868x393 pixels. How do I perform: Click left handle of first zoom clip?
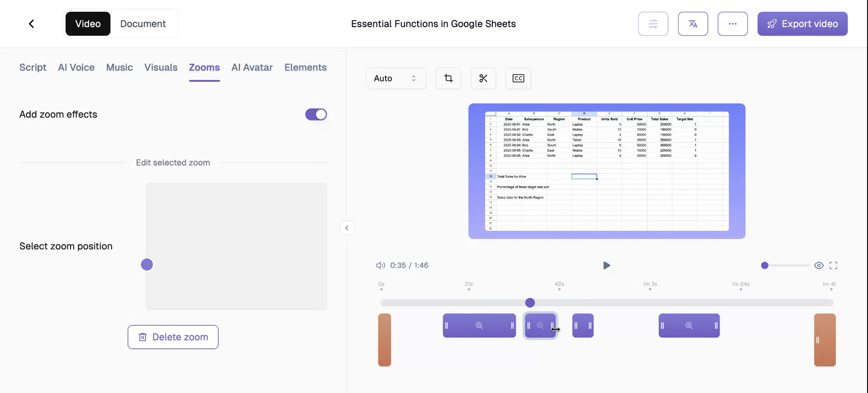pyautogui.click(x=447, y=325)
